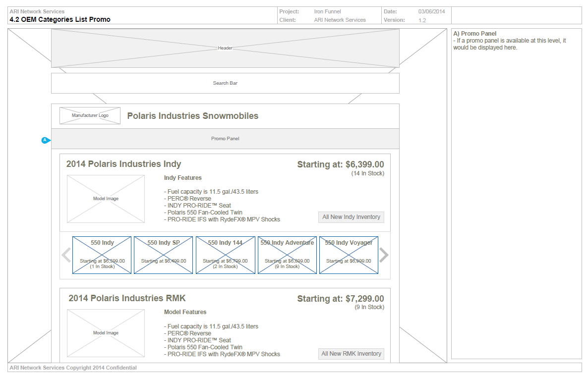The image size is (588, 378).
Task: Click the INDY PRO-RIDE Seat line under Indy Features
Action: [x=197, y=206]
